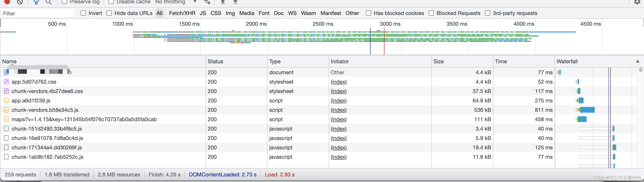
Task: Sort by the Initiator column header
Action: [380, 61]
